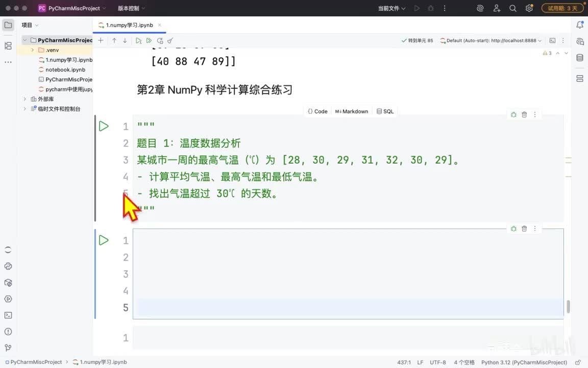The height and width of the screenshot is (368, 588).
Task: Open the Problems icon in left sidebar
Action: 8,332
